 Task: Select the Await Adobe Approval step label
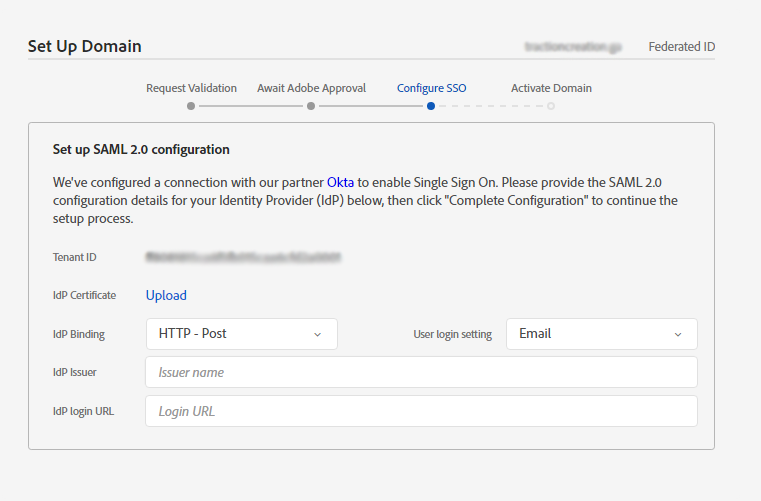(x=311, y=88)
